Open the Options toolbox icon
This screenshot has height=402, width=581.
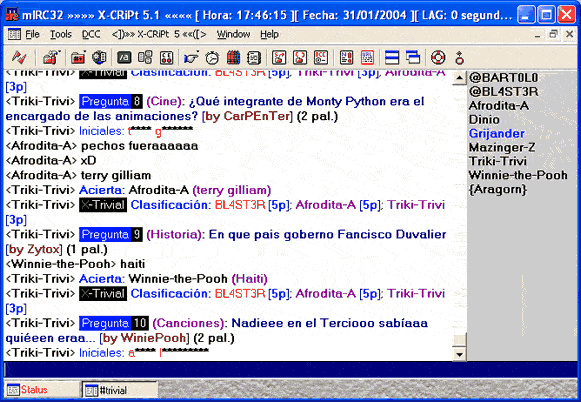[51, 57]
